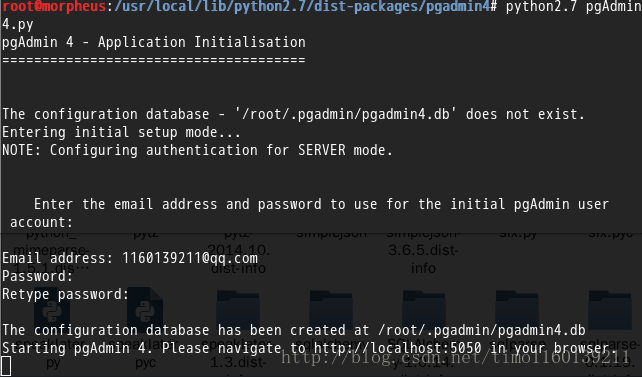Click the 'root@morpheus' prompt text

(x=54, y=7)
